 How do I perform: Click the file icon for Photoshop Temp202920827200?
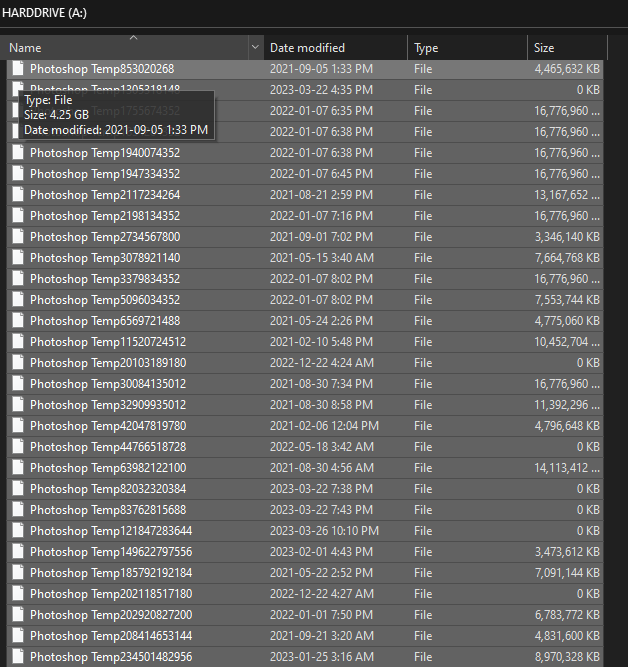pos(18,614)
